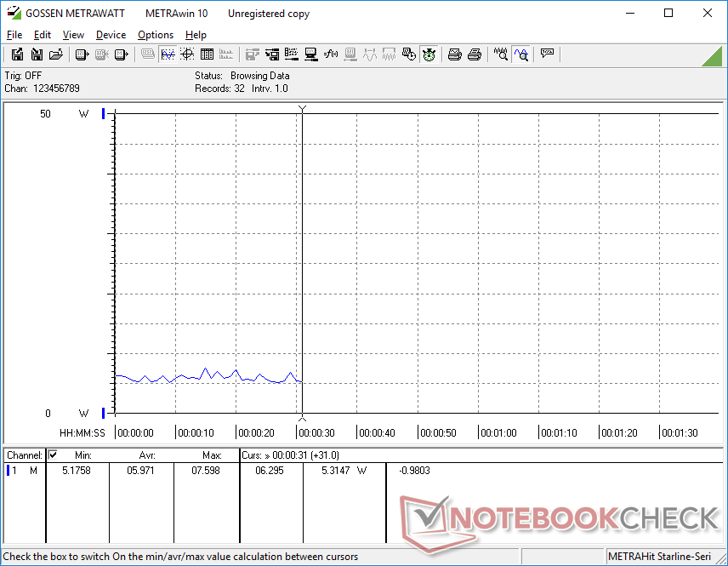The image size is (728, 566).
Task: Click the blue channel marker at 0 W
Action: pos(103,413)
